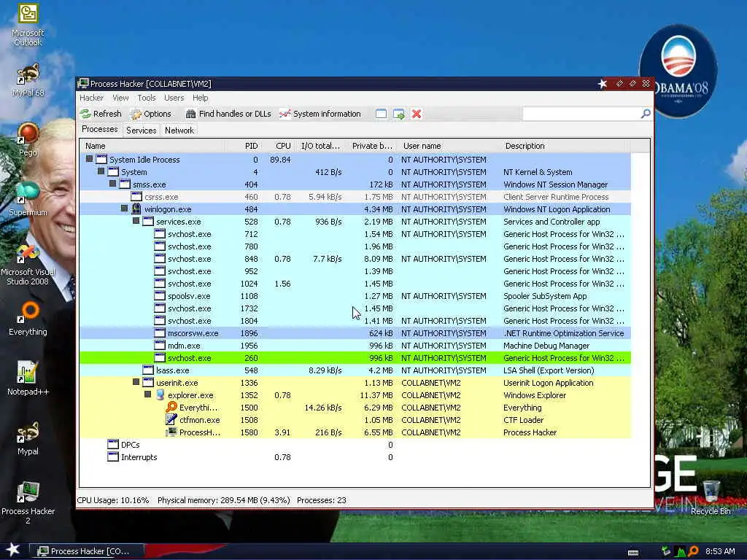
Task: Sort by the Description column header
Action: click(x=565, y=146)
